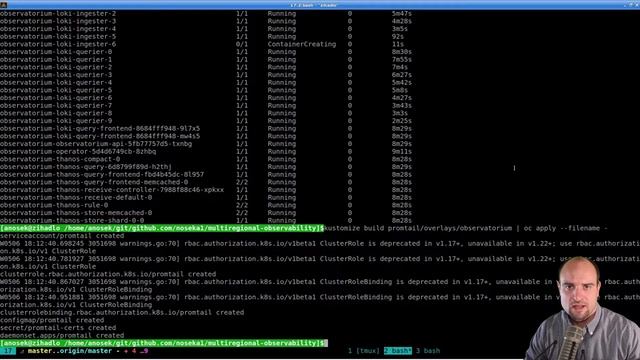Click the age value 9m11s

(402, 151)
